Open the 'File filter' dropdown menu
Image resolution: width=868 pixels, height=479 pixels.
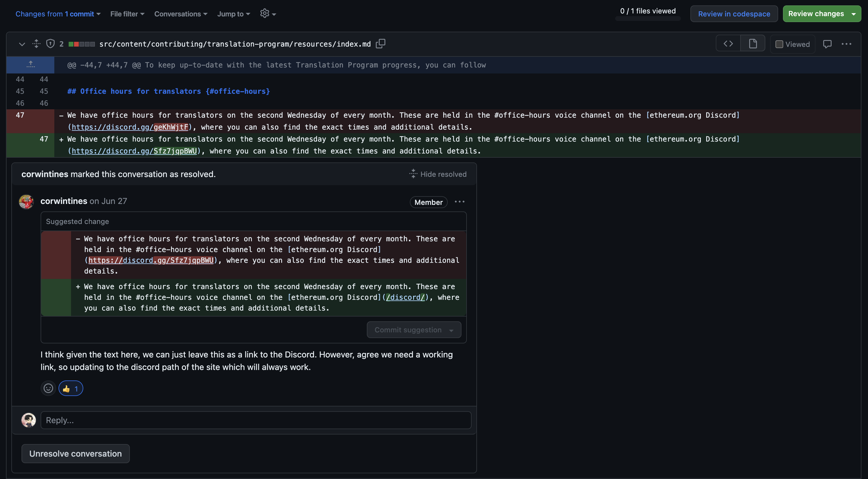(127, 13)
